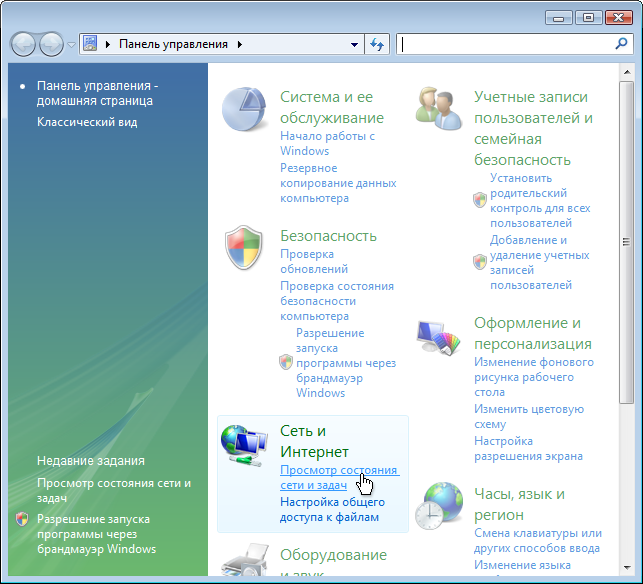Viewport: 643px width, 584px height.
Task: Open 'Система и ее обслуживание' category
Action: (332, 107)
